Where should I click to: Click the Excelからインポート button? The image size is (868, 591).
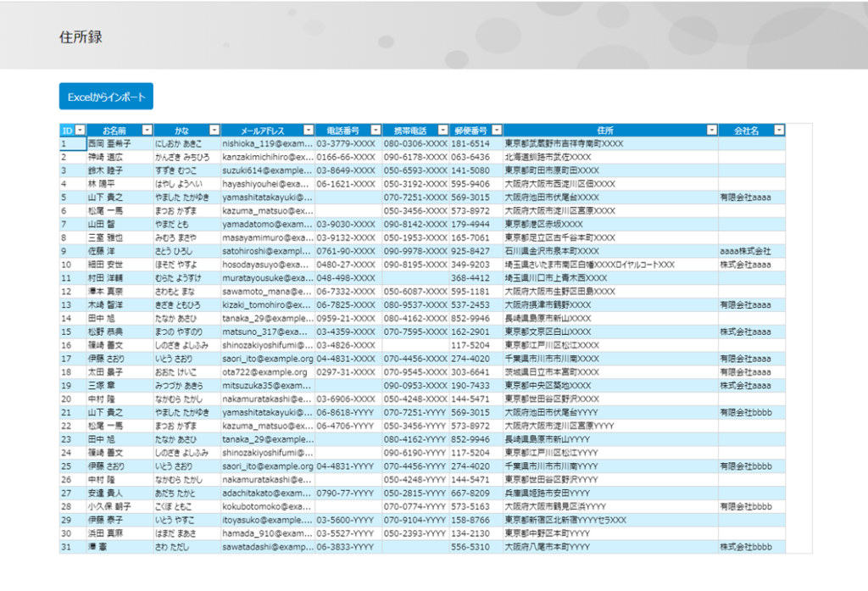(x=106, y=97)
